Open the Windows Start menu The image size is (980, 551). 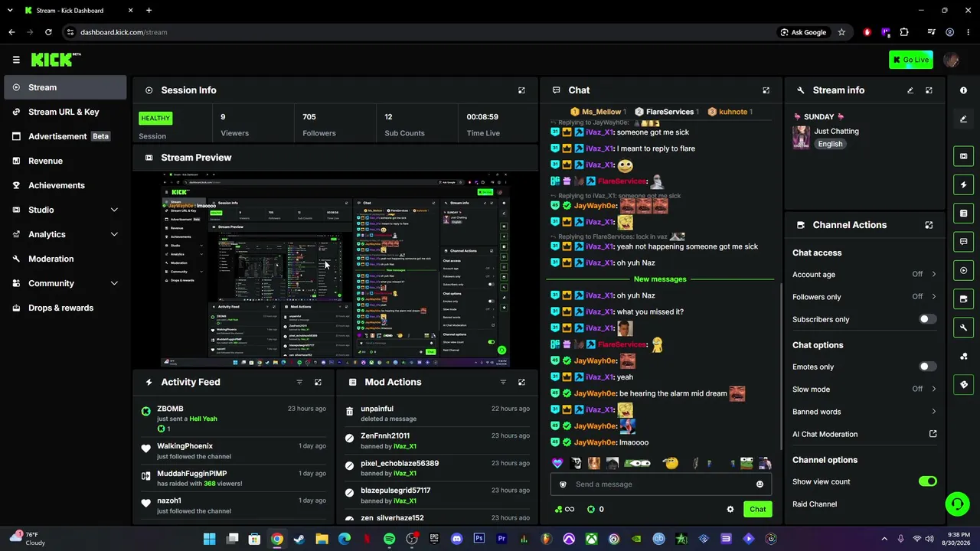tap(209, 539)
